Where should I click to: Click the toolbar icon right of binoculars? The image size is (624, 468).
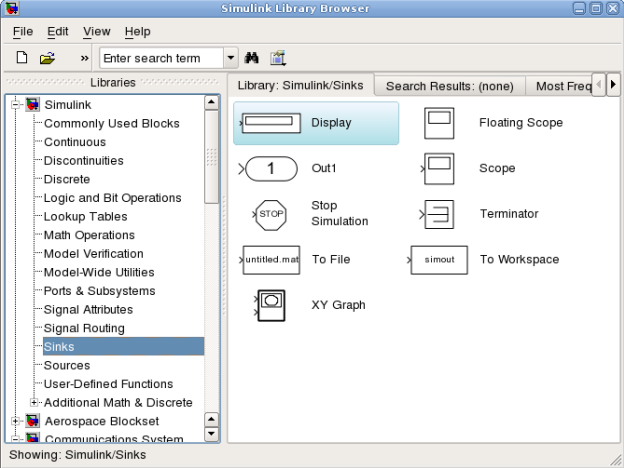(x=278, y=58)
